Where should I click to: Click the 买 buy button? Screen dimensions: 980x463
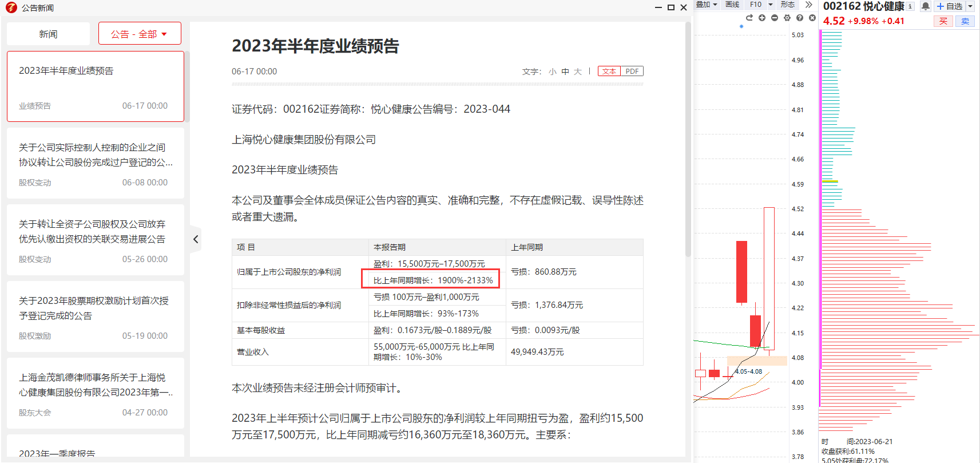click(x=943, y=21)
